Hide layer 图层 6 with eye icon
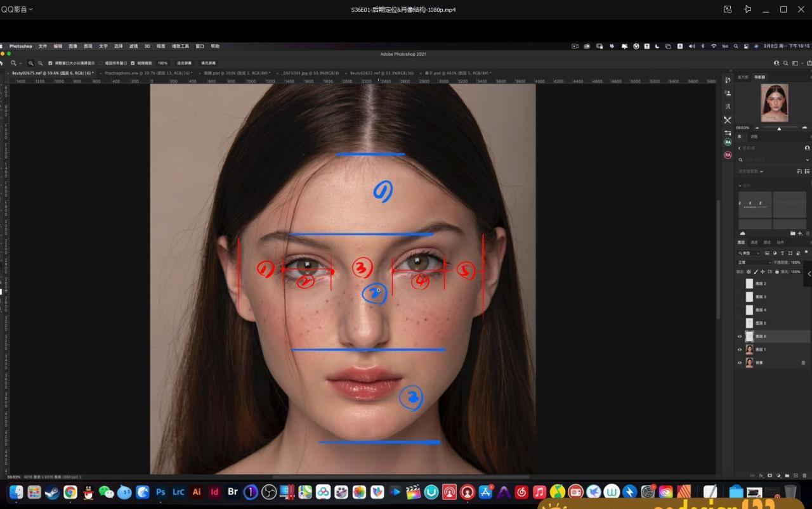The image size is (812, 509). click(x=739, y=337)
